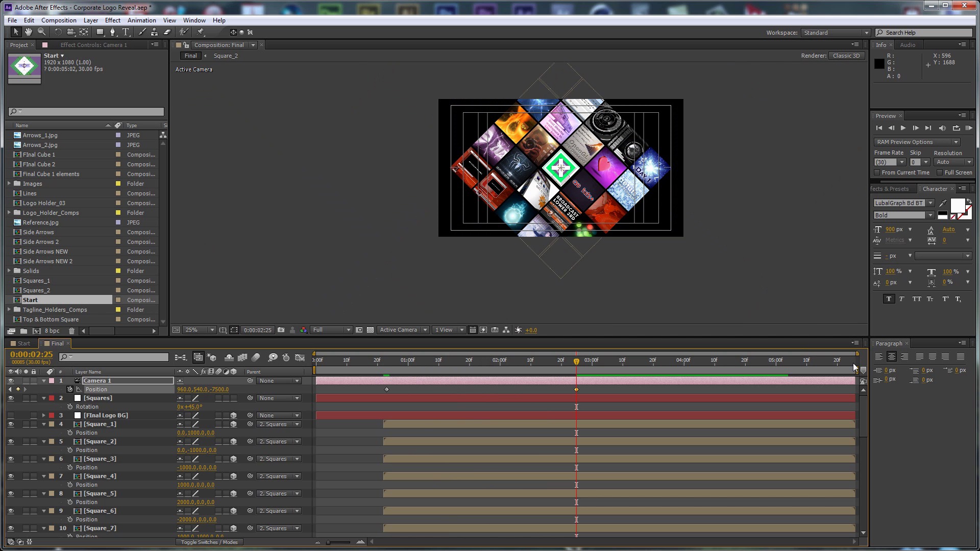Create a new folder in Project panel
The height and width of the screenshot is (551, 980).
point(23,331)
